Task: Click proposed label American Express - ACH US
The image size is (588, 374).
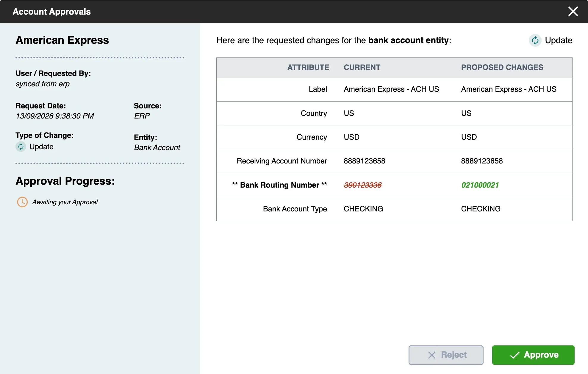Action: pos(509,89)
